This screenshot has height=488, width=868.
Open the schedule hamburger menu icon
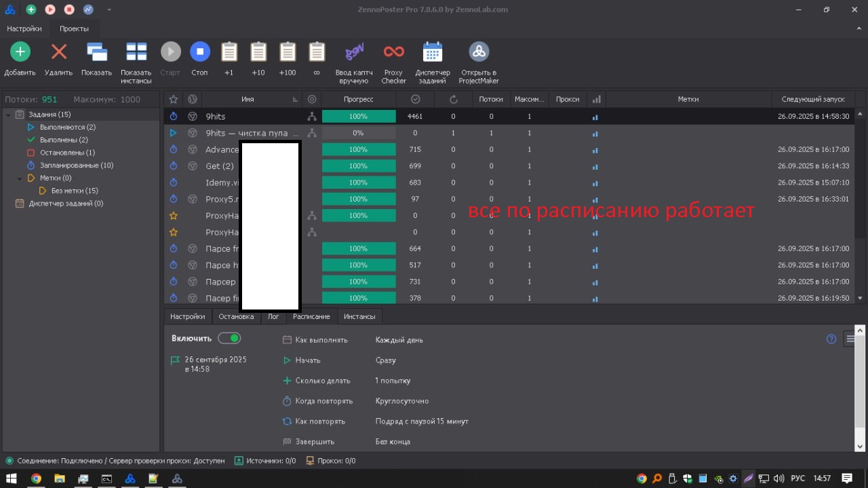pos(850,339)
